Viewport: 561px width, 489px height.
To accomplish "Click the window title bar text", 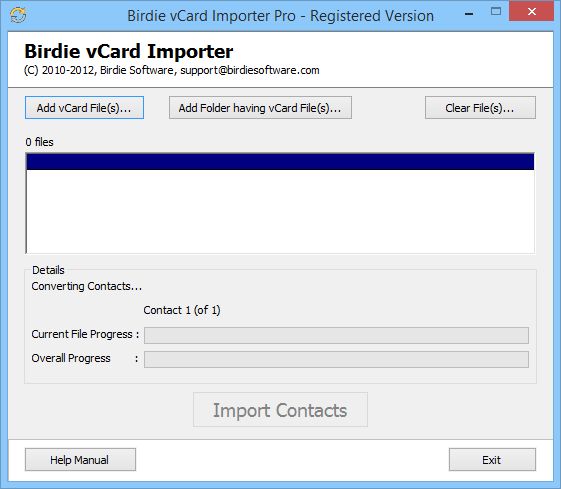I will [280, 16].
